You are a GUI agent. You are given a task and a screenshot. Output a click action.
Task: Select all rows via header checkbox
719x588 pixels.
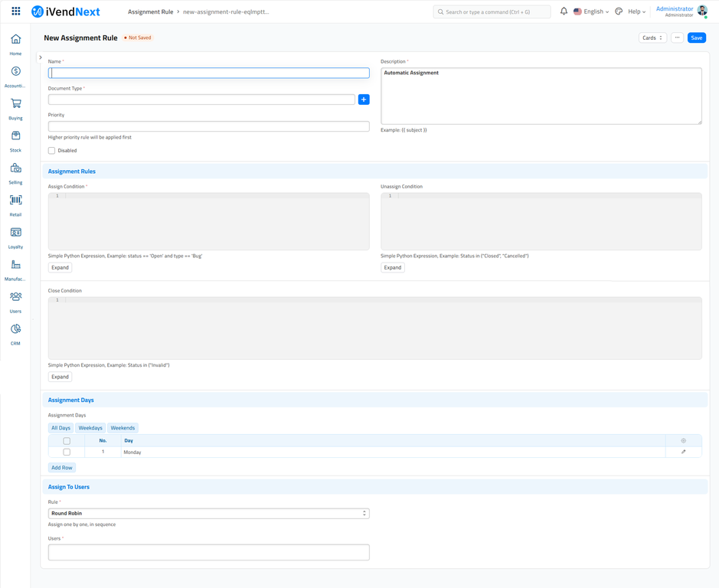(x=67, y=441)
